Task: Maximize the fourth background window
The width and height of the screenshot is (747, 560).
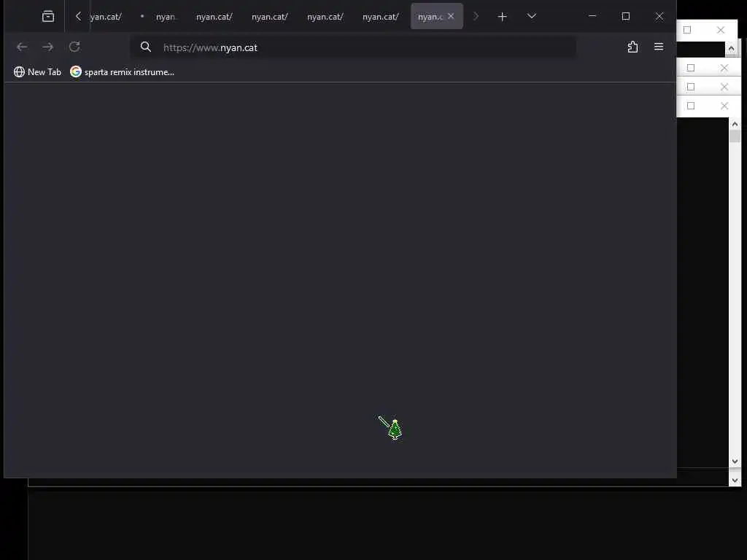Action: 691,106
